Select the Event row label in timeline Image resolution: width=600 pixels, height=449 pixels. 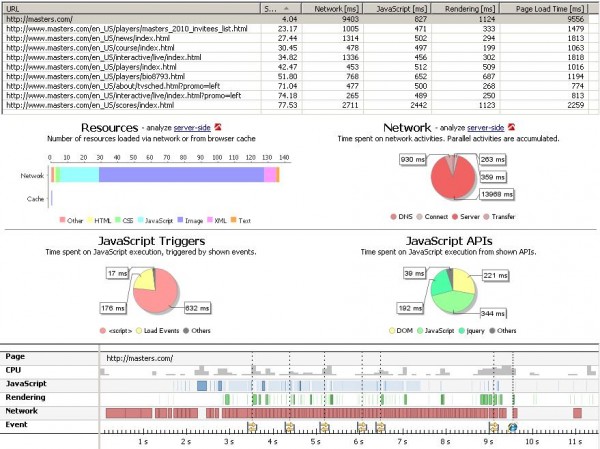(16, 425)
